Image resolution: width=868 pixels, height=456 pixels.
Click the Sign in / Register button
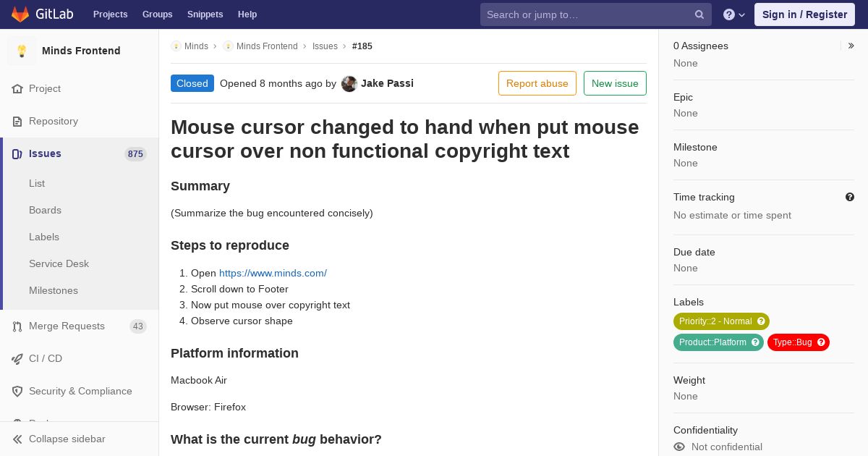click(x=804, y=14)
